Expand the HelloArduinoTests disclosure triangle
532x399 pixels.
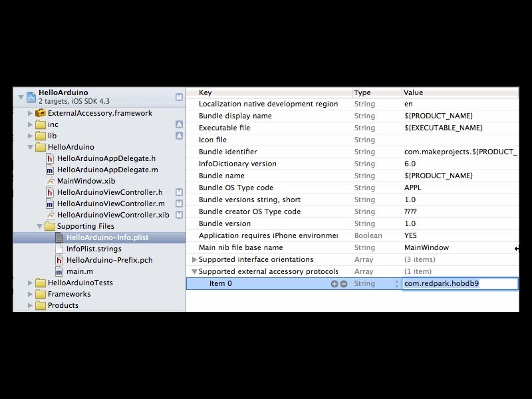coord(30,283)
